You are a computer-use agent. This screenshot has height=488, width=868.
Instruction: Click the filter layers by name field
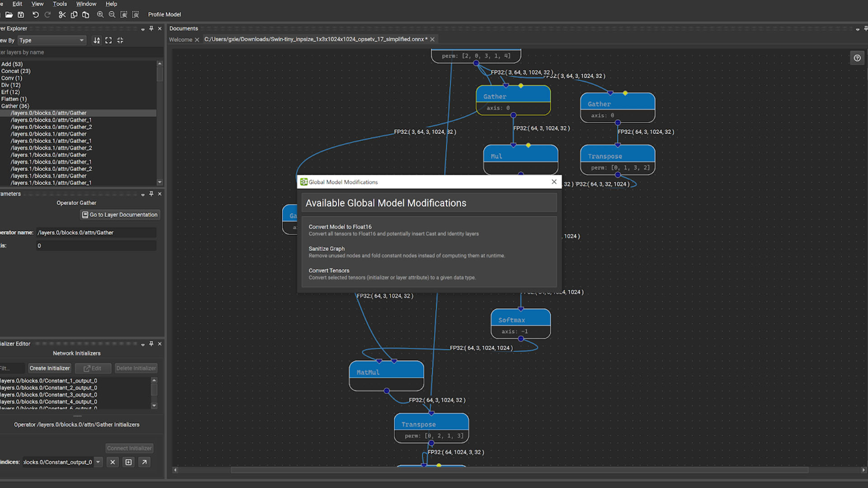[x=77, y=52]
